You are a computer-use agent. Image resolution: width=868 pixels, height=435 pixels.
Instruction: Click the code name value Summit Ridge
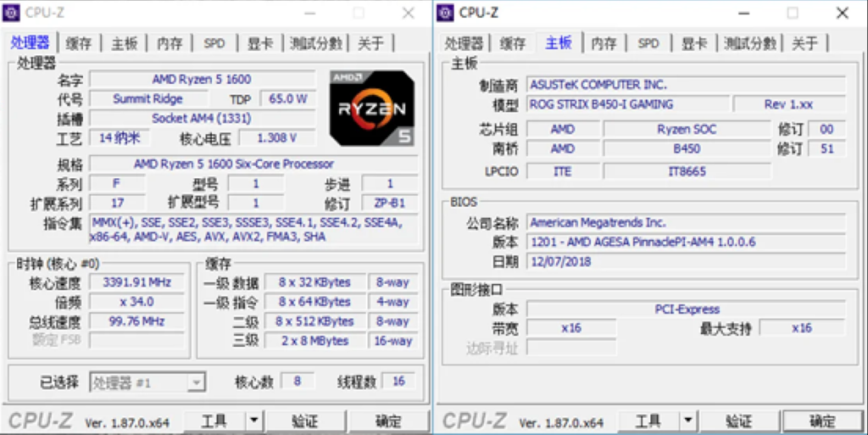coord(148,98)
